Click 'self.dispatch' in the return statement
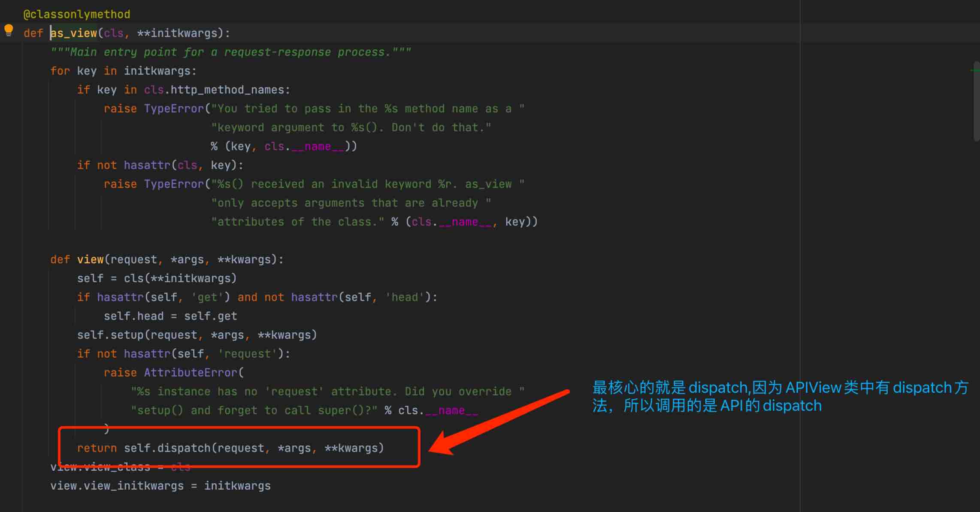 click(167, 448)
